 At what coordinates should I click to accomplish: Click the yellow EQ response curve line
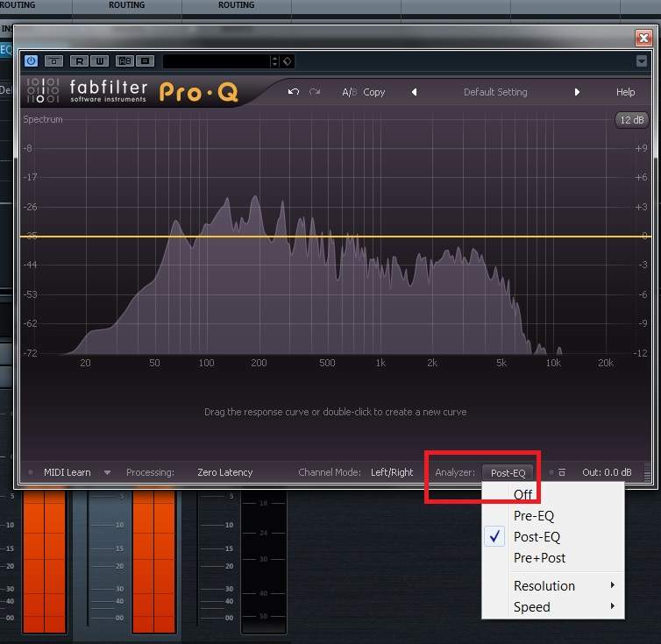coord(335,237)
